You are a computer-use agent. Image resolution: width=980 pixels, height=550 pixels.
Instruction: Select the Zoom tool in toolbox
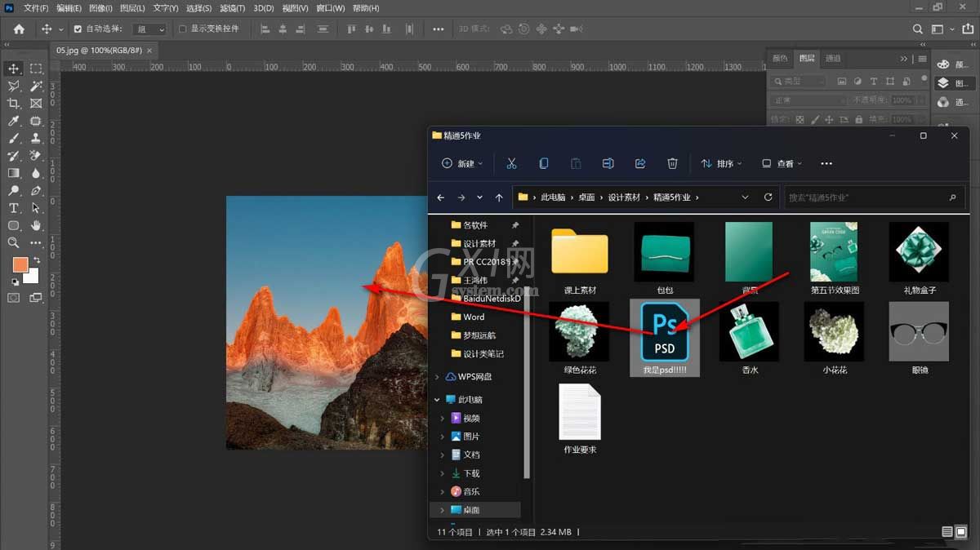(x=14, y=243)
